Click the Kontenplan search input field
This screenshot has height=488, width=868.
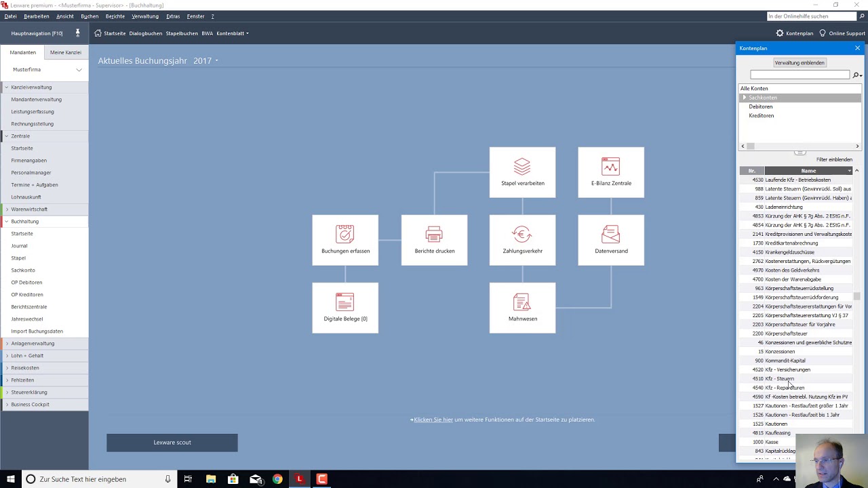click(800, 75)
